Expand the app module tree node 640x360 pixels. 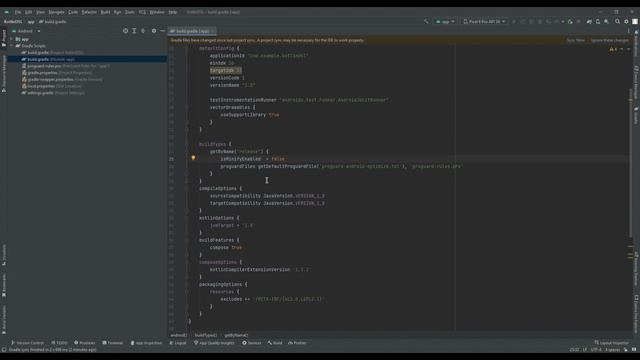[11, 39]
